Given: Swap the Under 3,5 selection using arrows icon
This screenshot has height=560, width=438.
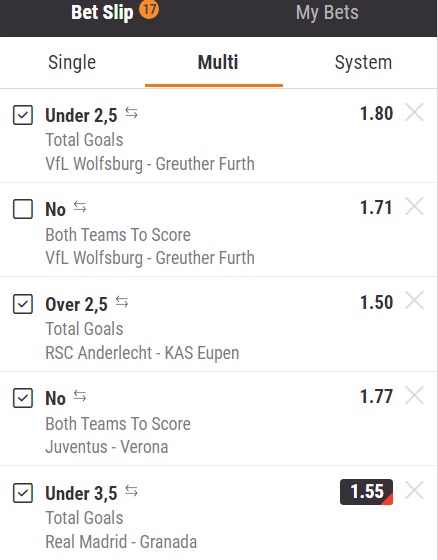Looking at the screenshot, I should coord(131,491).
